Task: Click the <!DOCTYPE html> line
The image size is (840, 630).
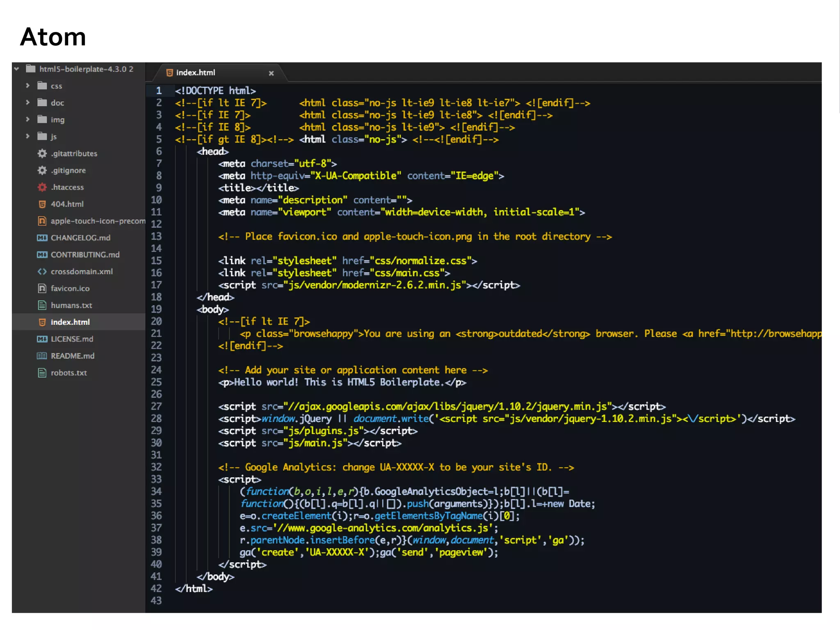Action: pyautogui.click(x=215, y=91)
